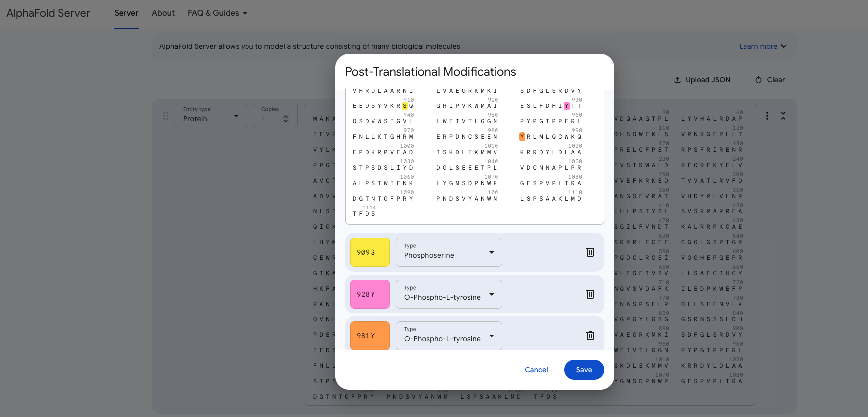The image size is (868, 417).
Task: Delete the 928 Y modification row
Action: coord(590,294)
